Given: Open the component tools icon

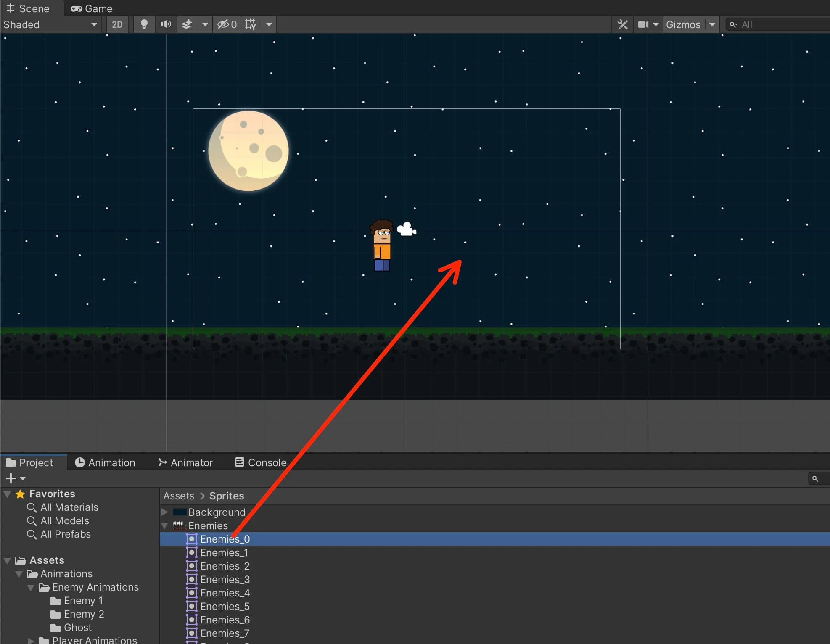Looking at the screenshot, I should coord(623,24).
